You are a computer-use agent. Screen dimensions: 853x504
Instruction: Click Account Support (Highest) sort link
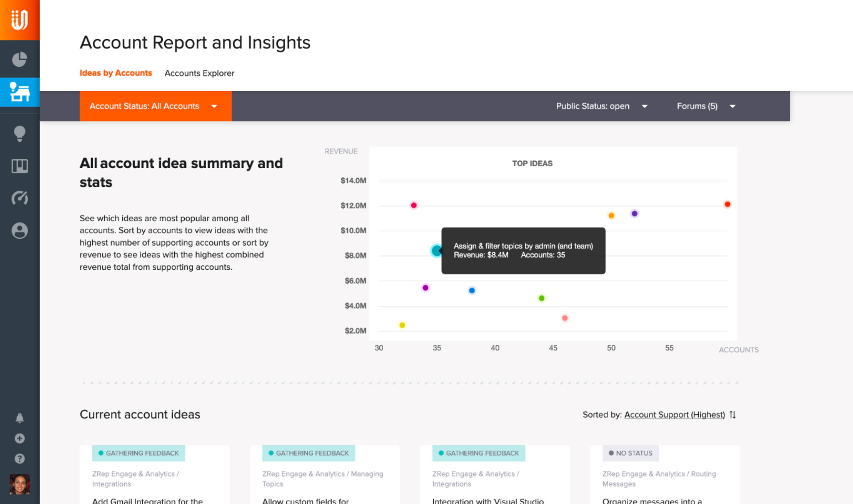pyautogui.click(x=674, y=415)
